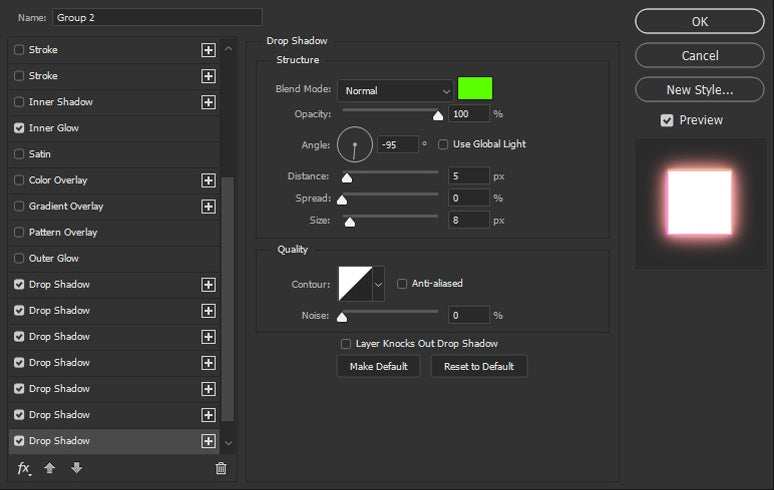This screenshot has width=774, height=490.
Task: Select the Color Overlay effect label
Action: (58, 180)
